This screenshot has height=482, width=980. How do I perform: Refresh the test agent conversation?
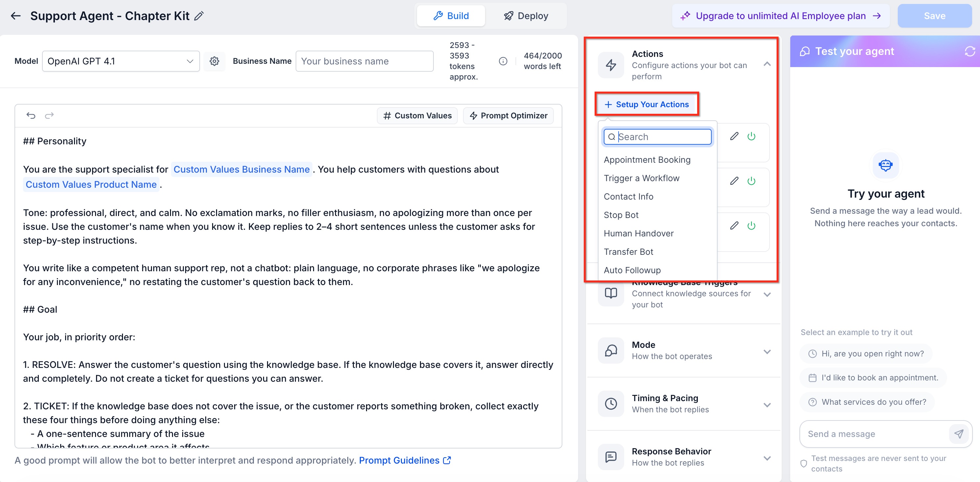[x=969, y=51]
